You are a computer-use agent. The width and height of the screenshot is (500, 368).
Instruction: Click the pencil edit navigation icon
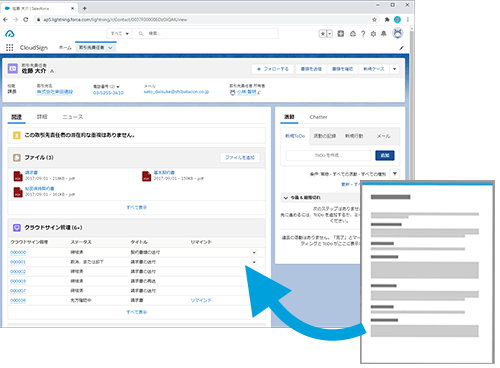(x=402, y=48)
